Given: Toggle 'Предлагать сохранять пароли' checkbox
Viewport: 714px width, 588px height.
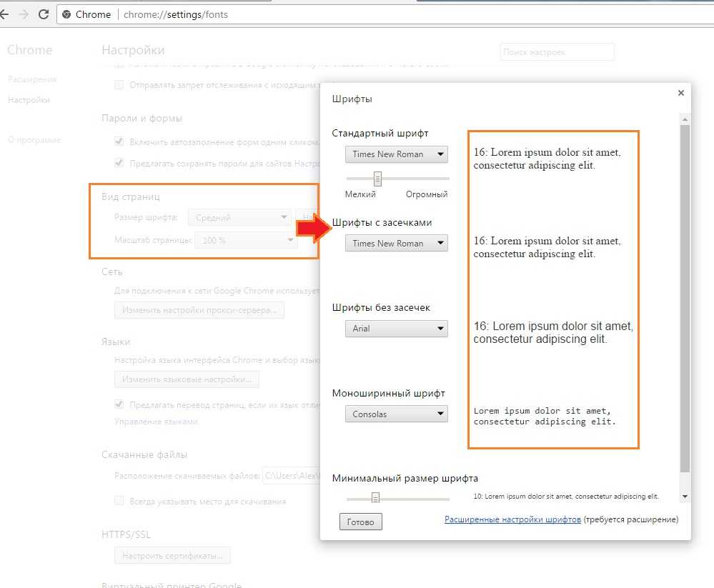Looking at the screenshot, I should [x=119, y=163].
